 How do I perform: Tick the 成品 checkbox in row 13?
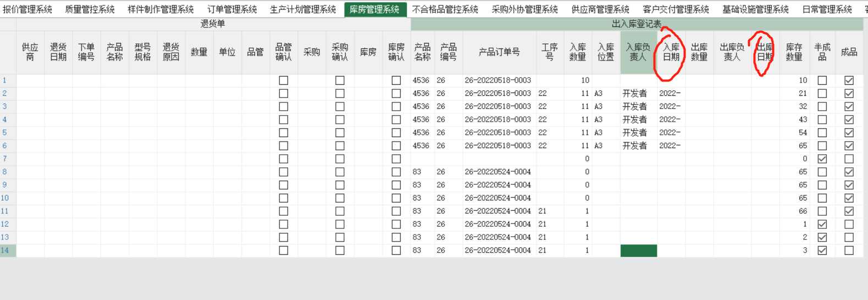click(x=849, y=237)
